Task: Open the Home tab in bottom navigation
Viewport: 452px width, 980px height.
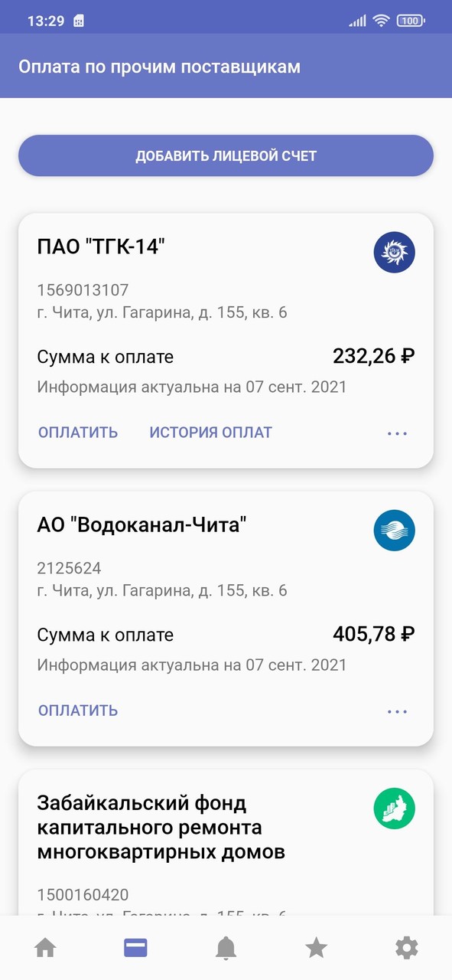Action: coord(45,948)
